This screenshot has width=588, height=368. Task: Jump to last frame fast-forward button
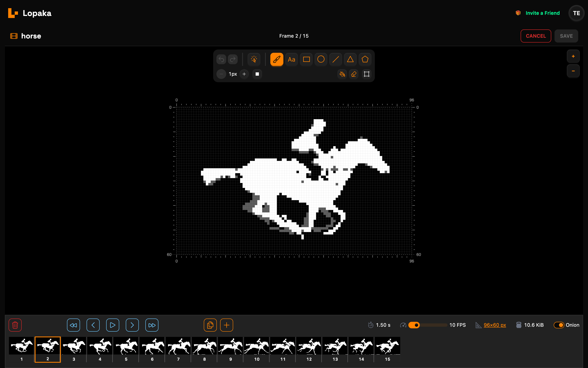(x=152, y=325)
